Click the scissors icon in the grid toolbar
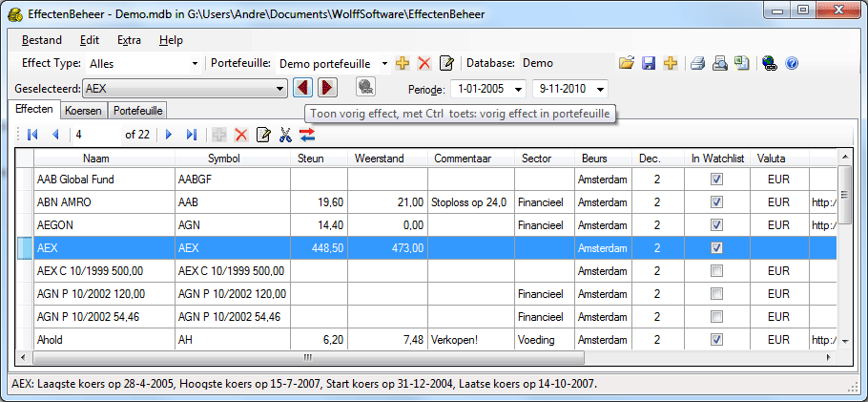 coord(284,135)
